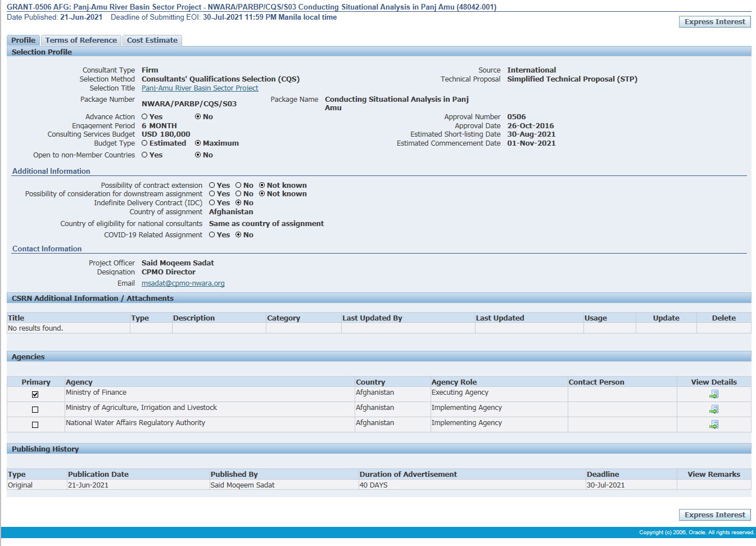Open View Details for Ministry of Agriculture row
Screen dimensions: 756x546
click(x=714, y=409)
